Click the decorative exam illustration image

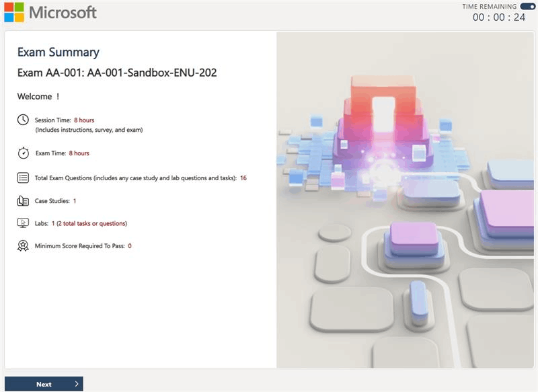(x=406, y=200)
